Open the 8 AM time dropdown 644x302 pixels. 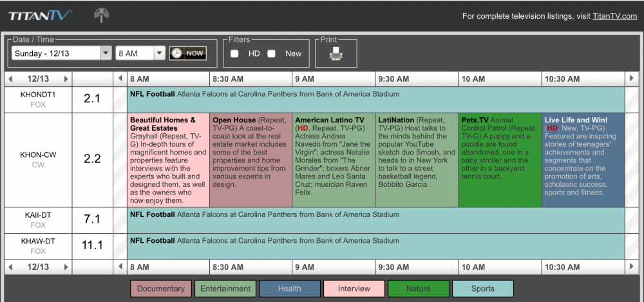pyautogui.click(x=140, y=53)
